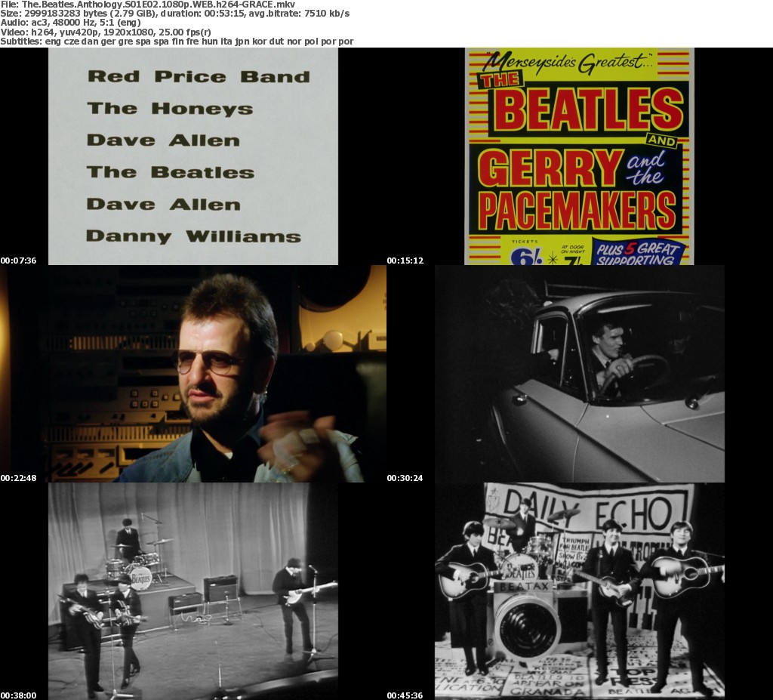Click the thumbnail showing the band list
The height and width of the screenshot is (700, 773).
click(193, 156)
